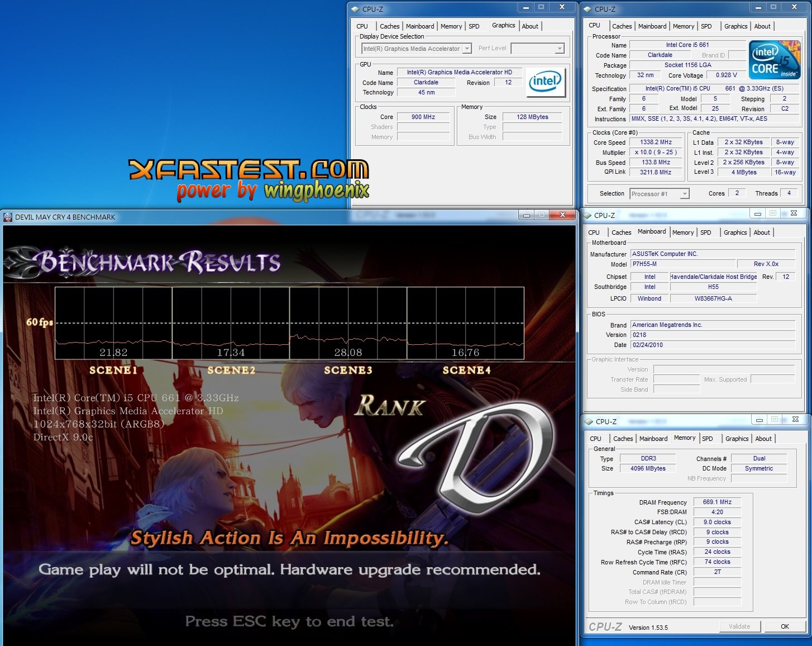Click the Threads count value 4
Viewport: 812px width, 646px height.
[x=789, y=193]
